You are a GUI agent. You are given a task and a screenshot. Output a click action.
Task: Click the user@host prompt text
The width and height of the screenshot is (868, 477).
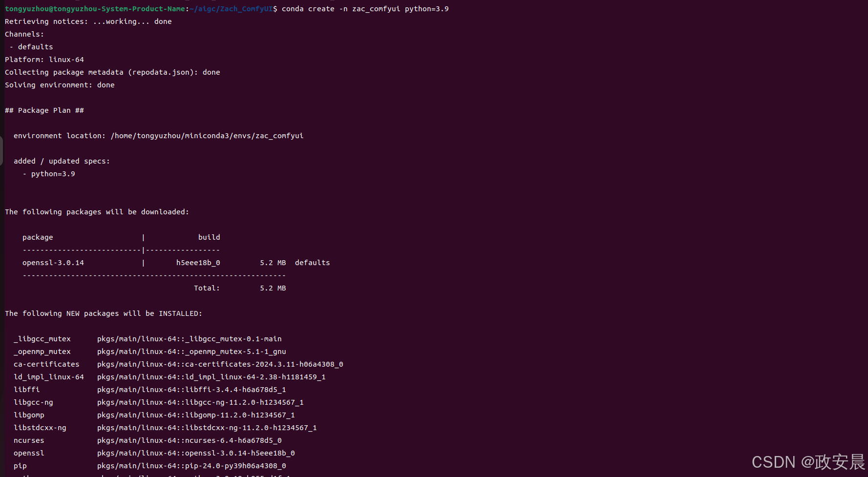(x=95, y=9)
